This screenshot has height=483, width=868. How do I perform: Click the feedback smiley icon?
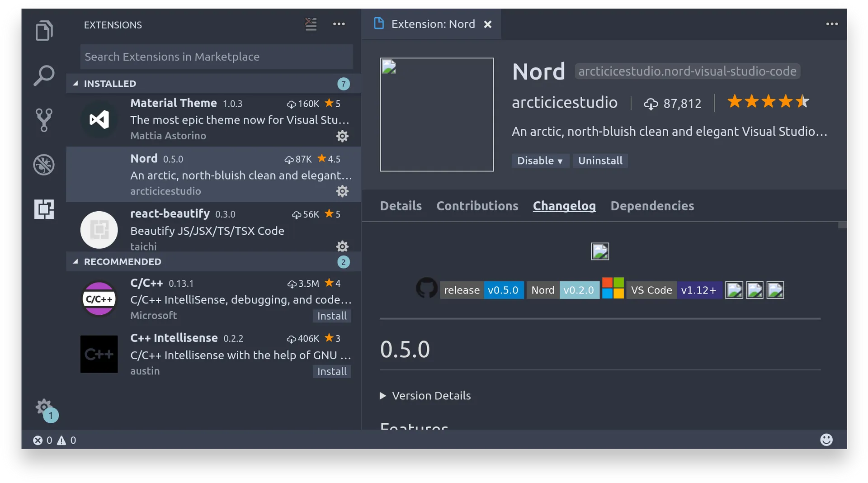pos(826,440)
